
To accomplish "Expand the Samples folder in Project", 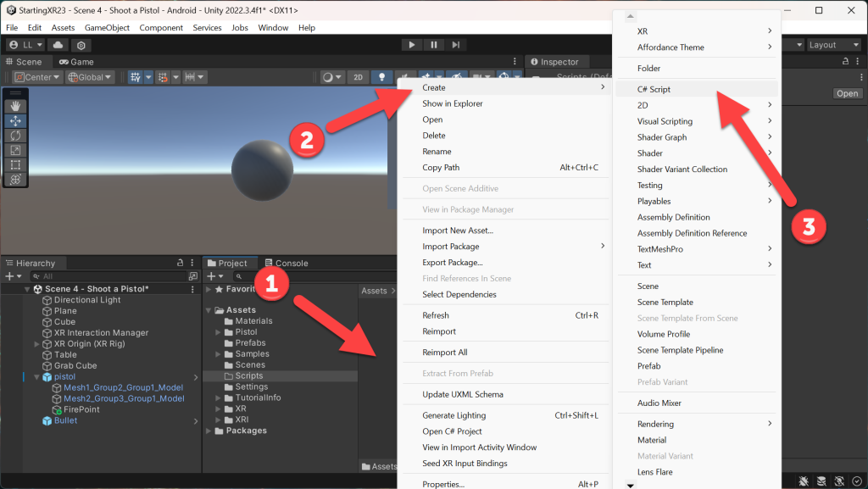I will tap(218, 354).
